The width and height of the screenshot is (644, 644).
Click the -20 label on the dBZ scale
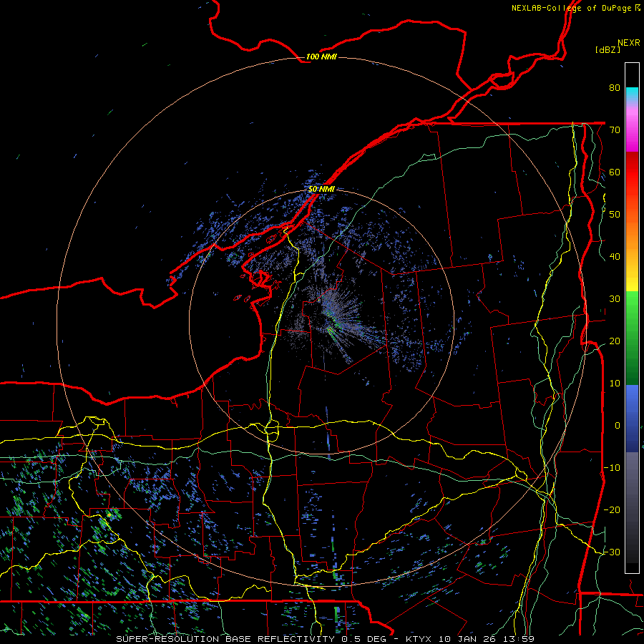pyautogui.click(x=612, y=509)
